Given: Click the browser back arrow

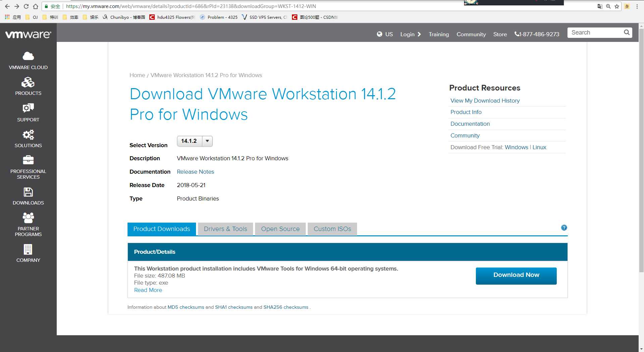Looking at the screenshot, I should pos(7,6).
